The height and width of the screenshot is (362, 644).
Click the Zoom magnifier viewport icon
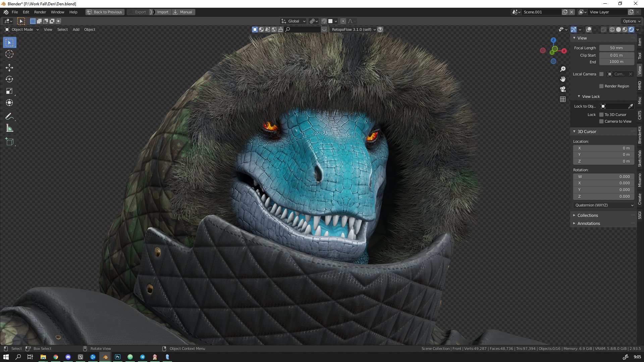tap(563, 69)
